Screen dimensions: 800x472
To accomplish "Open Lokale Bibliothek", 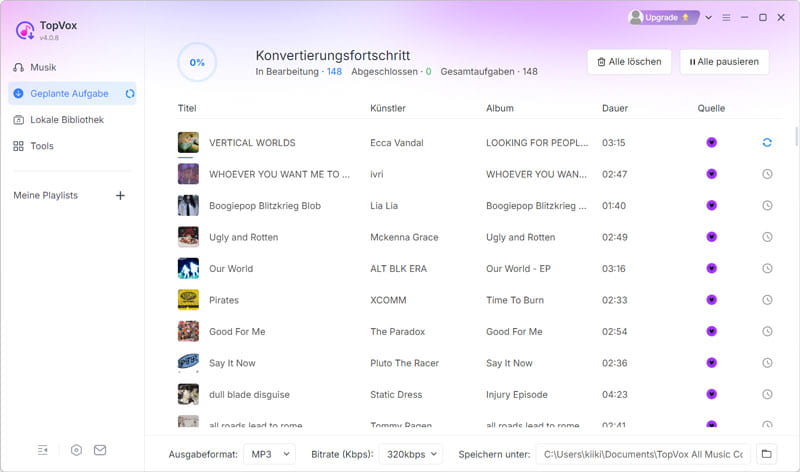I will click(x=72, y=120).
